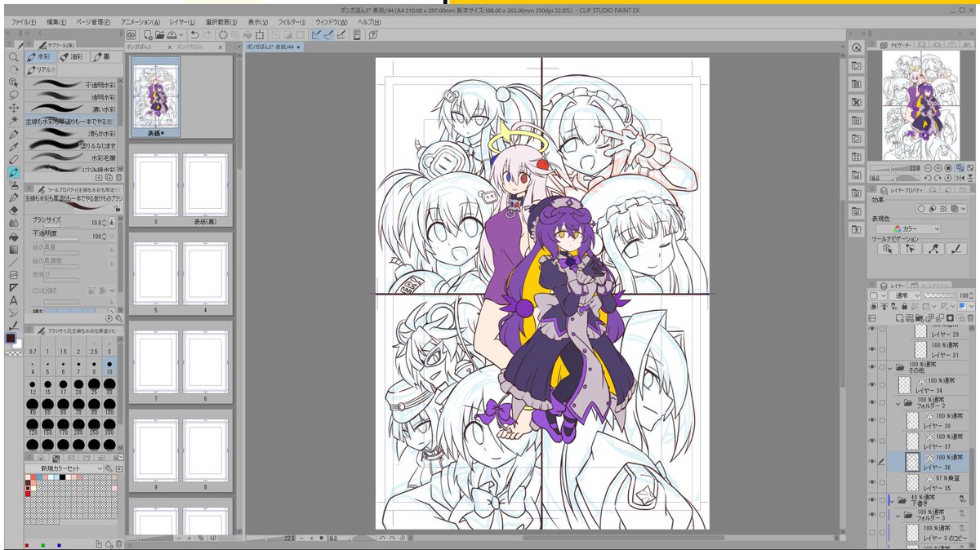
Task: Click Navigator rotate left icon
Action: point(928,177)
